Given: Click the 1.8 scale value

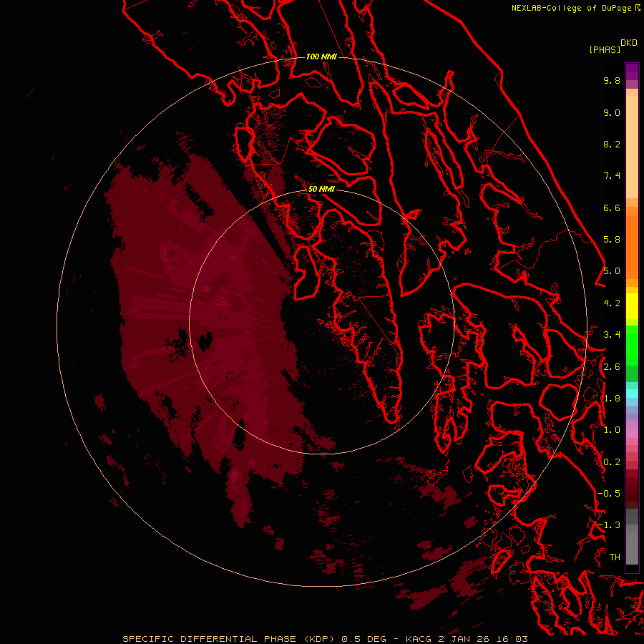Looking at the screenshot, I should (x=612, y=399).
